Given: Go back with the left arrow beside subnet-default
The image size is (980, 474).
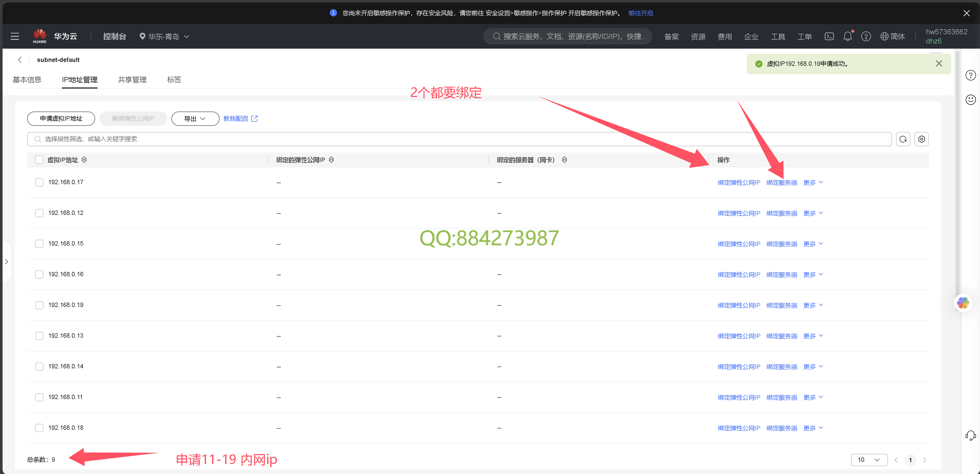Looking at the screenshot, I should (x=20, y=60).
